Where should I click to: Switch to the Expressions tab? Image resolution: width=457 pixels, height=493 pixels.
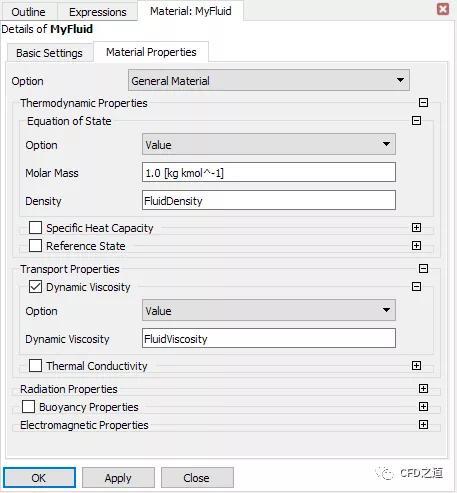[x=98, y=12]
